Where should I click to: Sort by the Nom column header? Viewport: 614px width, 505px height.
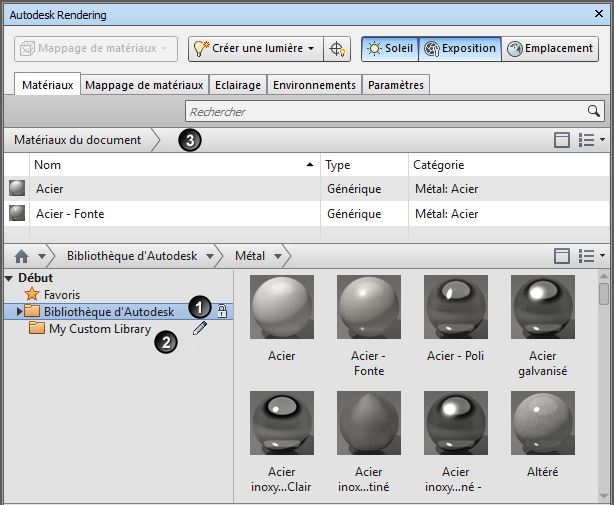(x=175, y=165)
